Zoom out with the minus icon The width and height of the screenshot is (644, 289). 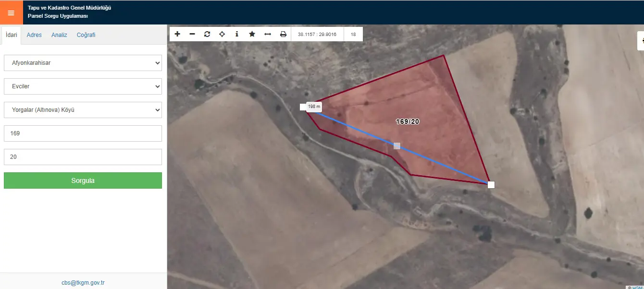pyautogui.click(x=192, y=34)
